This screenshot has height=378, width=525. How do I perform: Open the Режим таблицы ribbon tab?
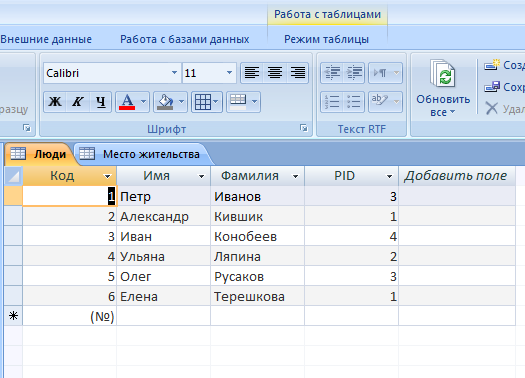point(326,39)
